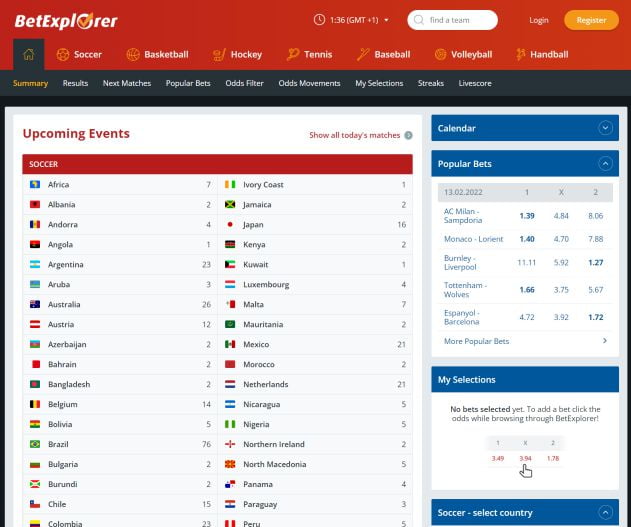Click the find a team search field

pyautogui.click(x=452, y=20)
